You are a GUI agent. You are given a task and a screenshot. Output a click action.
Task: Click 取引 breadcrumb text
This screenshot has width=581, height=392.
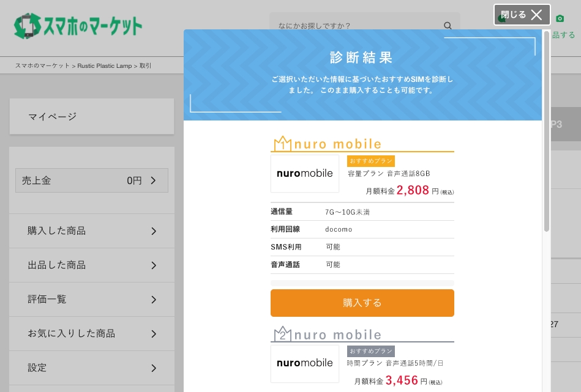(x=145, y=65)
